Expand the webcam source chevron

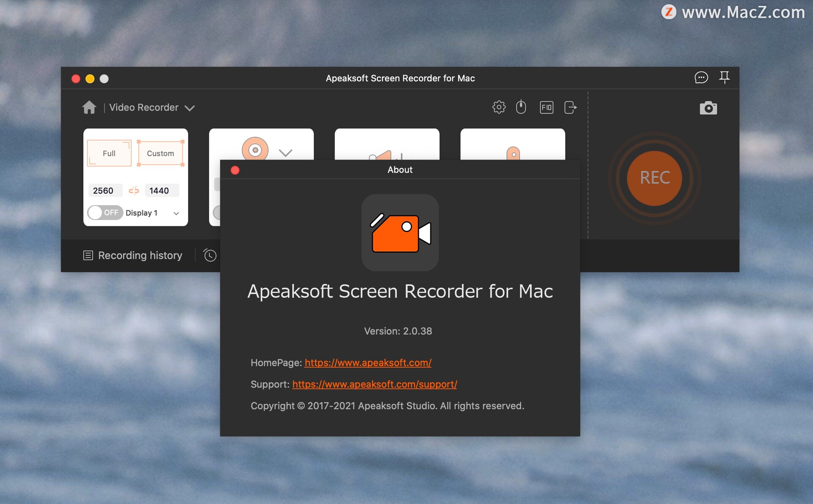286,153
